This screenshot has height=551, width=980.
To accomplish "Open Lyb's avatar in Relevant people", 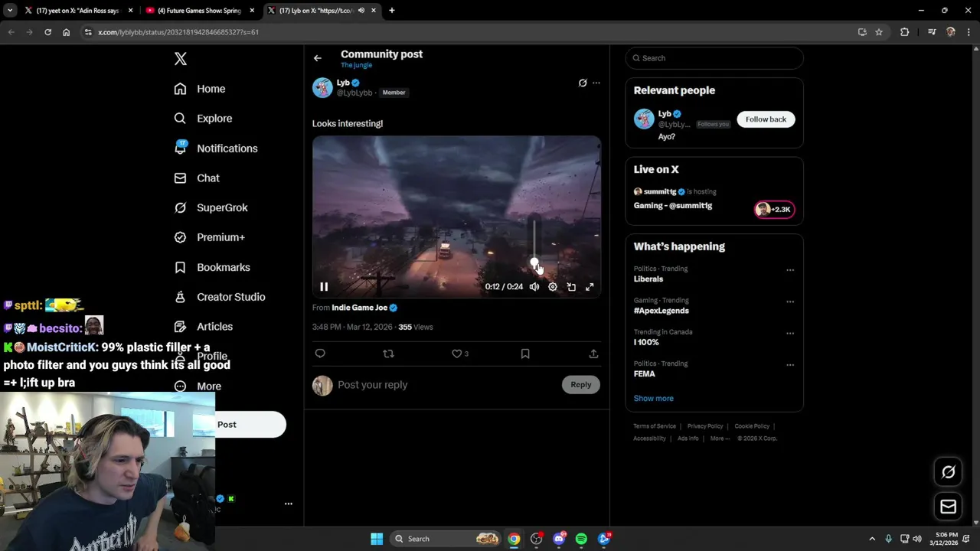I will pos(644,119).
